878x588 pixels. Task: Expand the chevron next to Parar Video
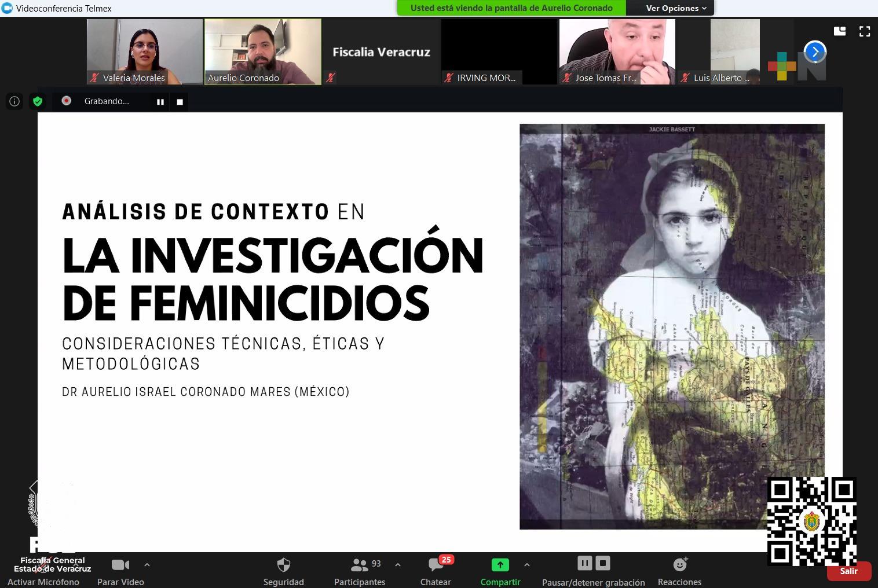pos(147,565)
